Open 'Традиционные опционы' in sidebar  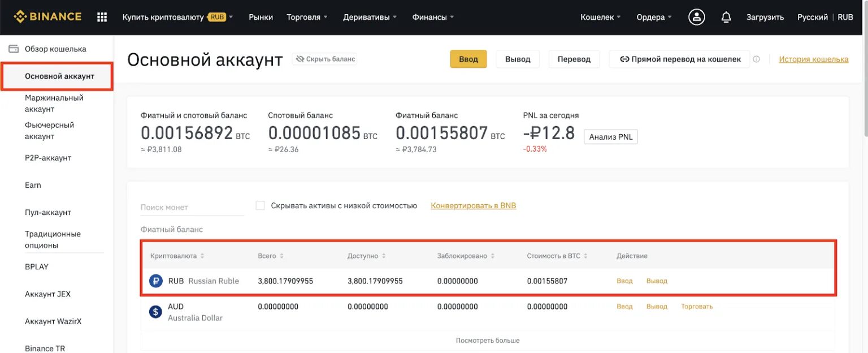point(53,239)
